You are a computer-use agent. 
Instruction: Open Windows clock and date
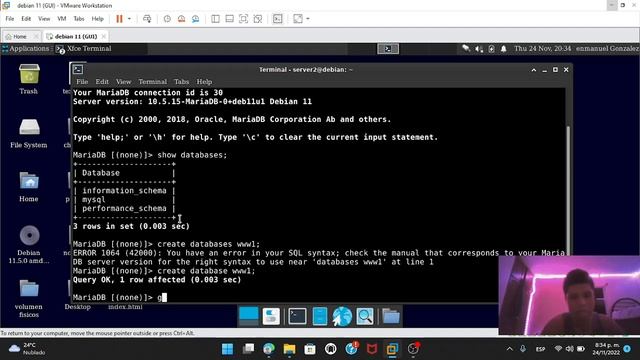(606, 349)
